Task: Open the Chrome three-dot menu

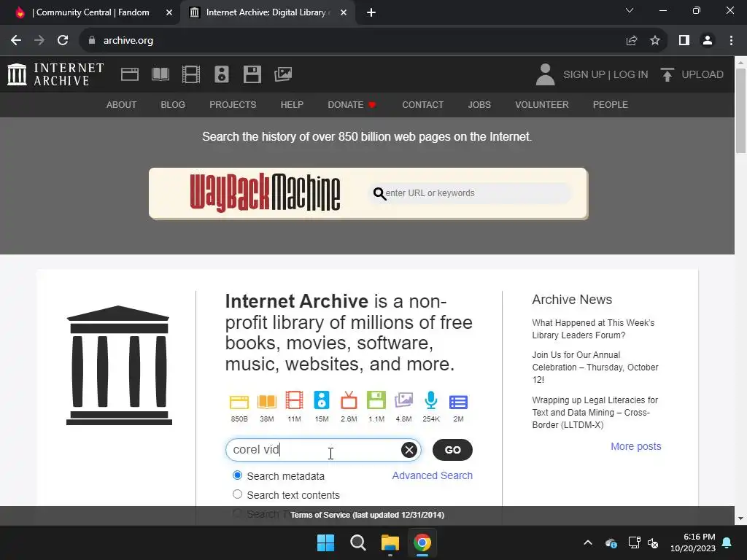Action: [731, 41]
